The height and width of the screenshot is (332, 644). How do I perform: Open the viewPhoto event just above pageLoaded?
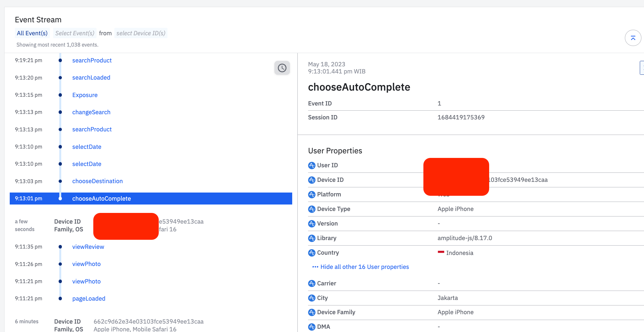86,282
